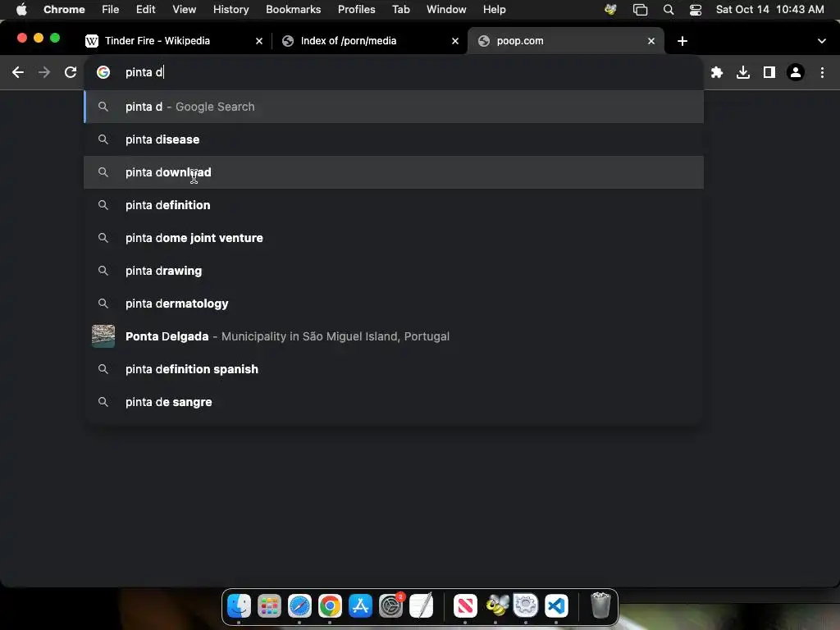Click the Chrome icon in the Dock
Image resolution: width=840 pixels, height=630 pixels.
330,606
